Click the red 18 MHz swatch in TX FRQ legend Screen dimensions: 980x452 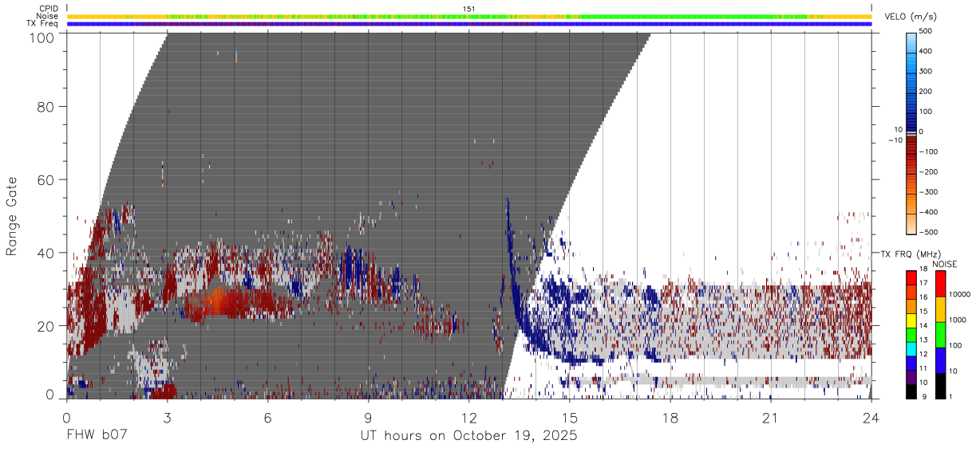(912, 277)
